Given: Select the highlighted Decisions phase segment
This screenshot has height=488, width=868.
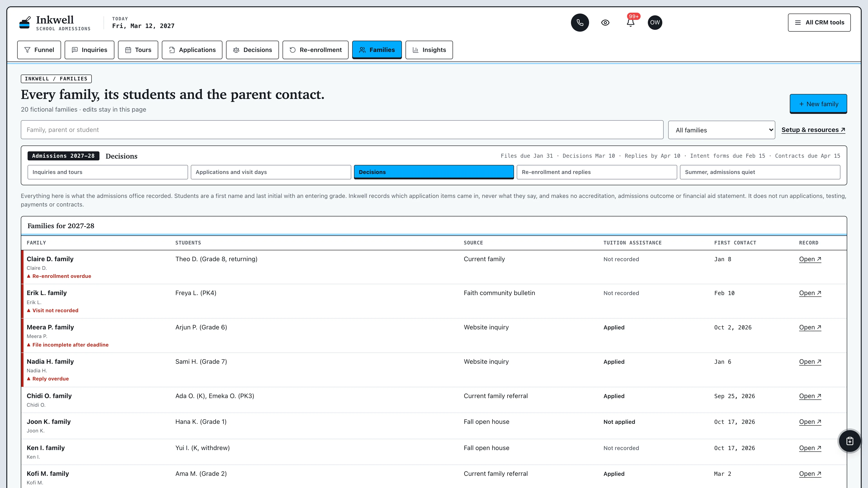Looking at the screenshot, I should [x=434, y=172].
